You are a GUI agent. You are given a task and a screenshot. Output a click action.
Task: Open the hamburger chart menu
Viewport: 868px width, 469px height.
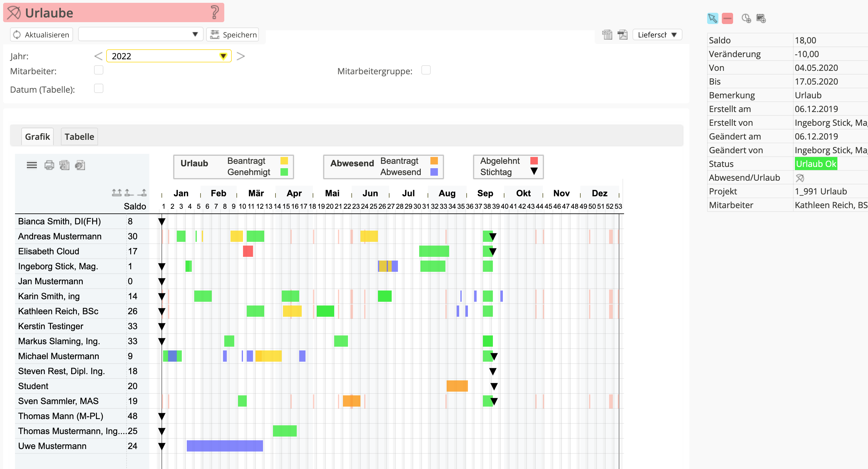point(32,165)
